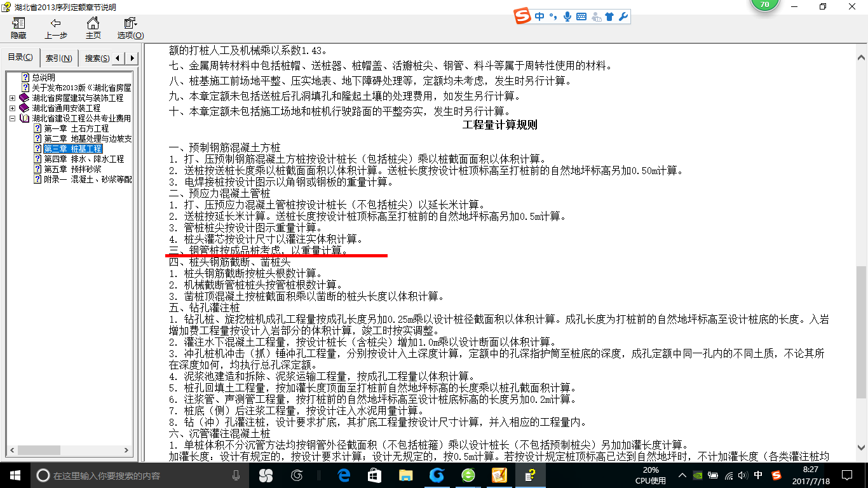Open the blue G taskbar app
The width and height of the screenshot is (868, 488).
[x=437, y=475]
